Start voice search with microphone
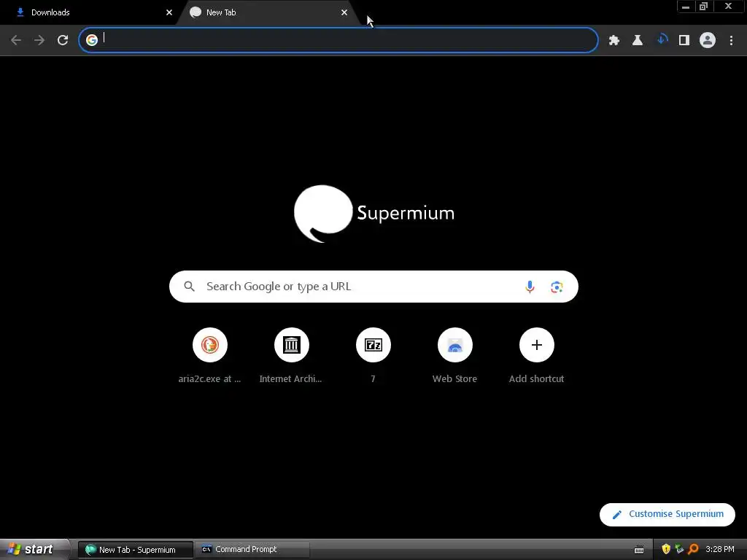The height and width of the screenshot is (560, 747). click(x=530, y=287)
